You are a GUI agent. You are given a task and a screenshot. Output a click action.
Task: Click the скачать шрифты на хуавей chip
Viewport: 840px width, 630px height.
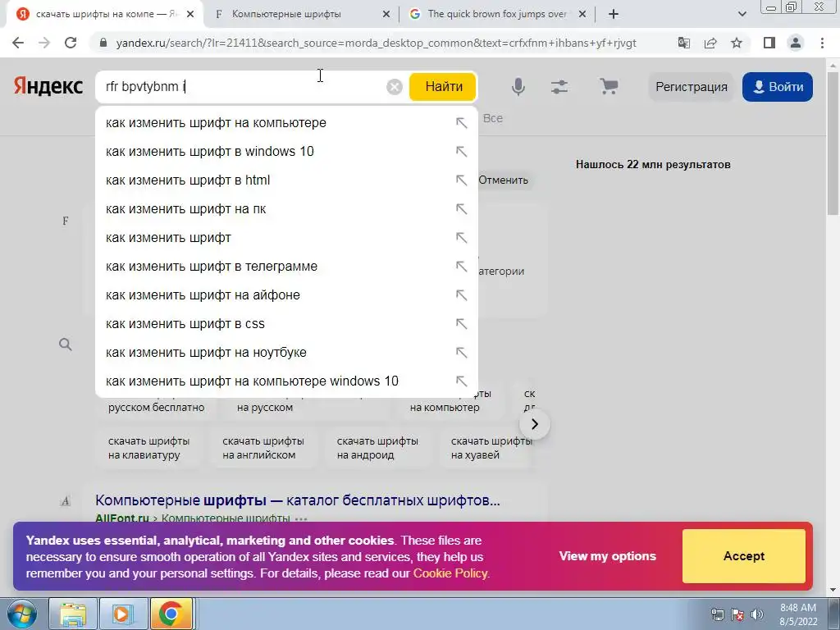(487, 448)
